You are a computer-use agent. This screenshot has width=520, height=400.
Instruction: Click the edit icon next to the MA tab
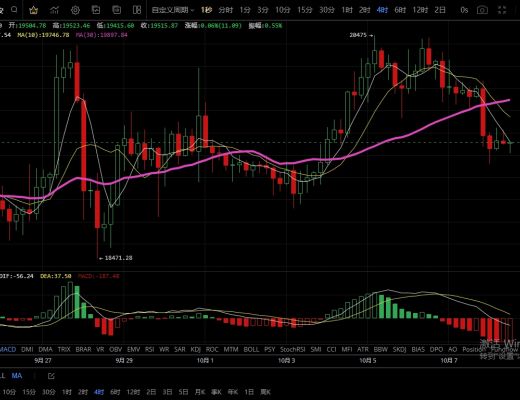pos(51,376)
